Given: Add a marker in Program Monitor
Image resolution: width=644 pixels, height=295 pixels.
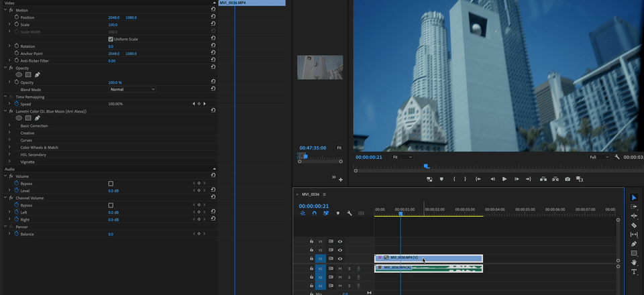Looking at the screenshot, I should point(441,179).
